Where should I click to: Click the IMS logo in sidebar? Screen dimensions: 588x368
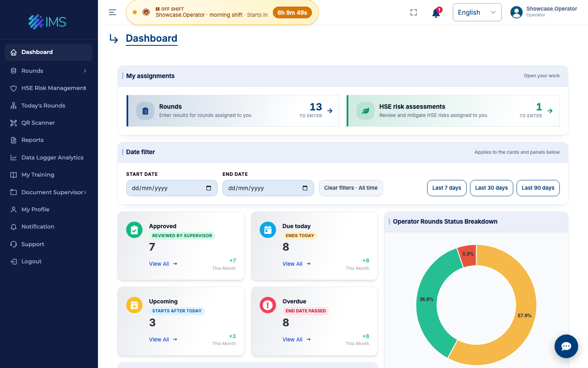(47, 22)
